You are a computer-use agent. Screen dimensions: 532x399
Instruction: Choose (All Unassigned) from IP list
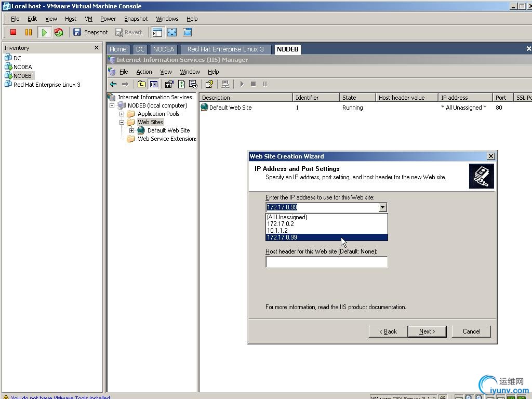tap(326, 217)
